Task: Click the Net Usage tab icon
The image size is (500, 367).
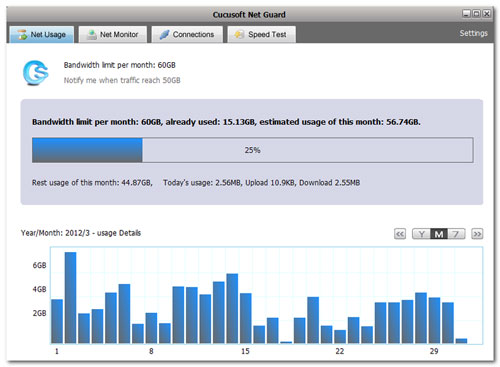Action: [x=22, y=34]
